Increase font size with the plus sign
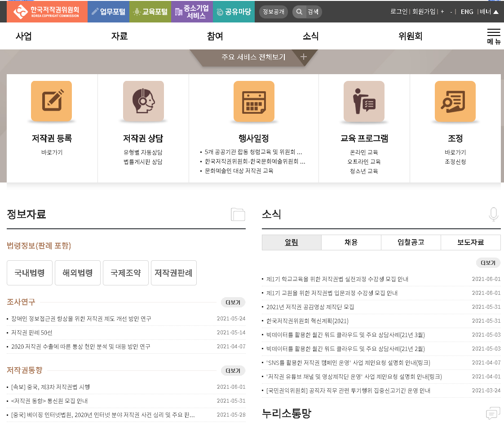Screen dimensions: 504x427 pos(442,12)
